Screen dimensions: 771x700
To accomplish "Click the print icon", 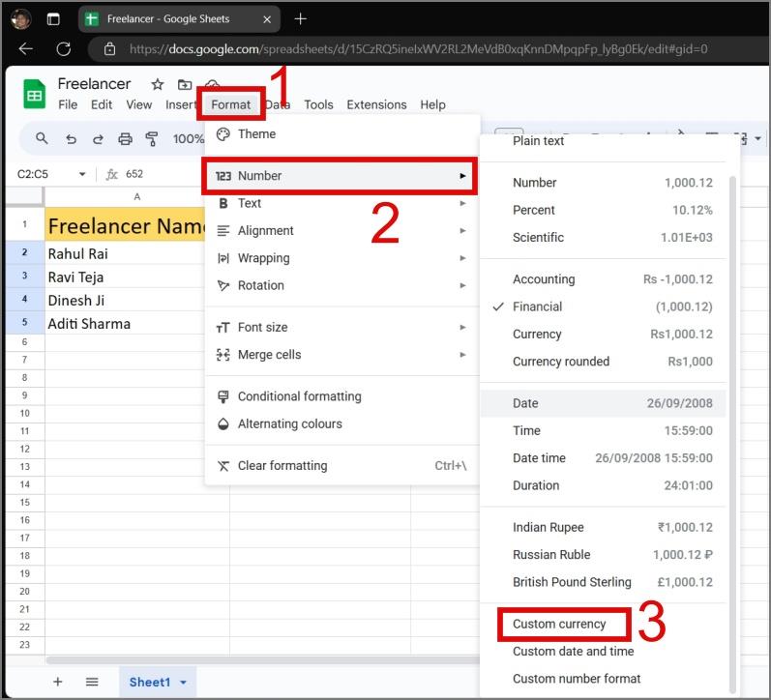I will (125, 139).
